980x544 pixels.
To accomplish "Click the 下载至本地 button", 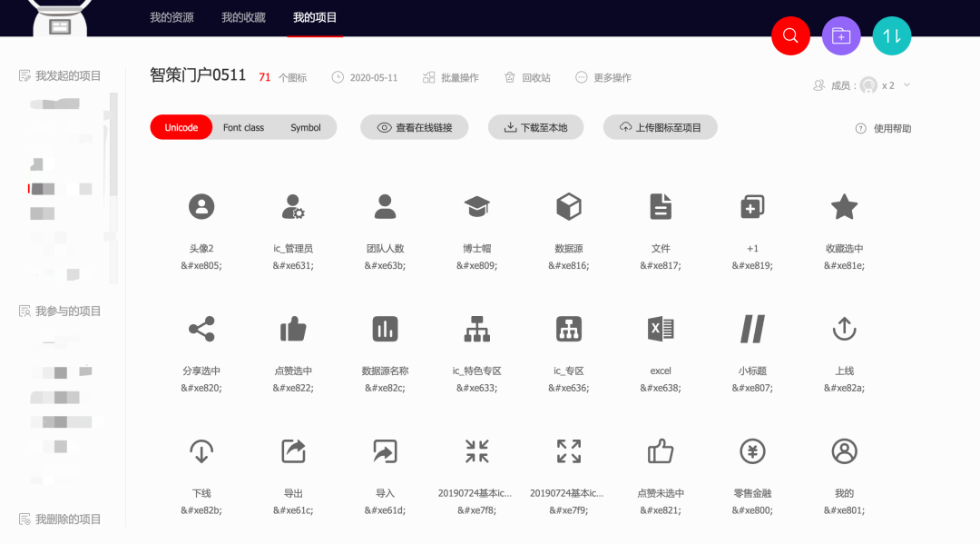I will 535,128.
